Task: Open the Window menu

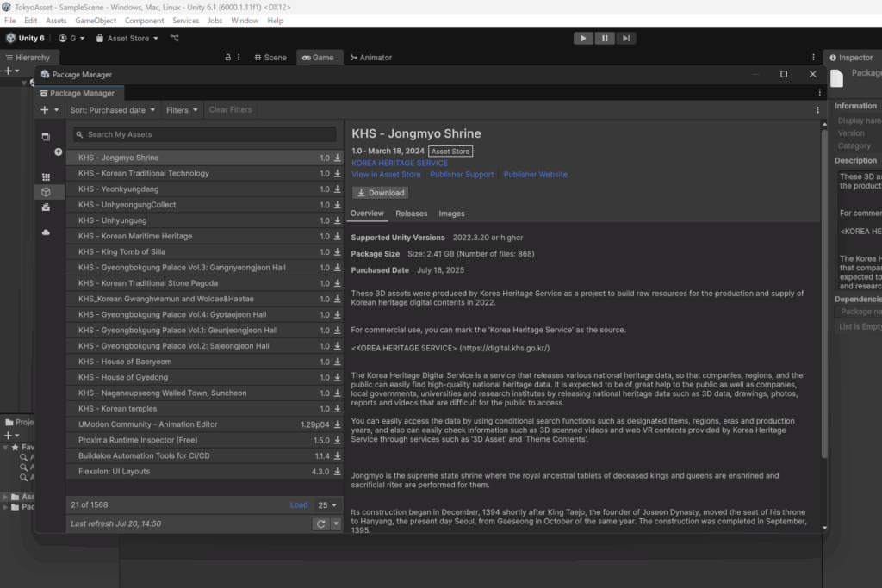Action: [x=245, y=21]
